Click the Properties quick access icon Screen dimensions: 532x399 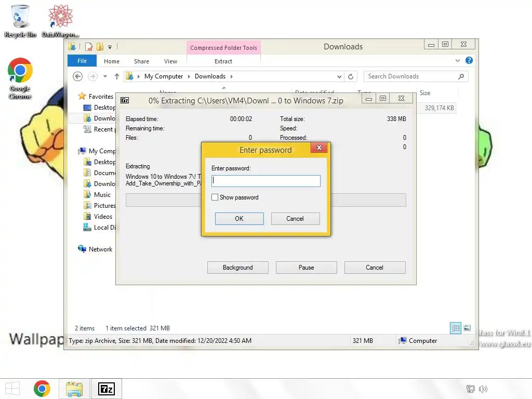coord(89,47)
